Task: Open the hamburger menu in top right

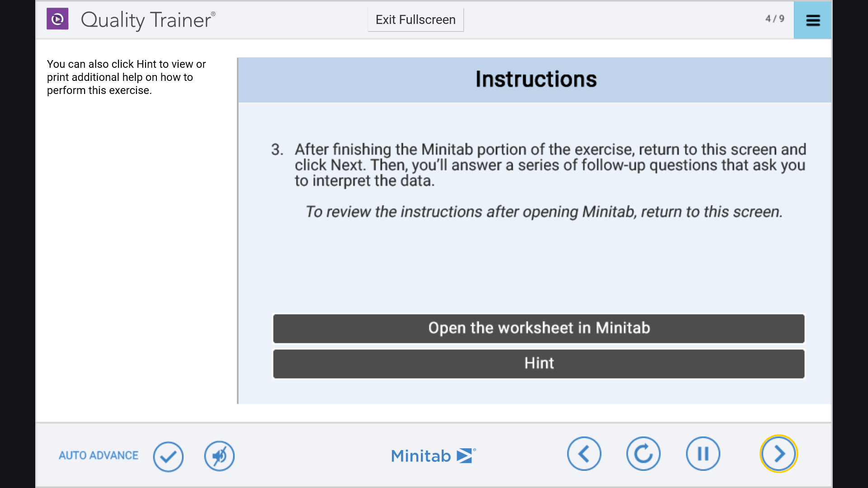Action: pyautogui.click(x=812, y=20)
